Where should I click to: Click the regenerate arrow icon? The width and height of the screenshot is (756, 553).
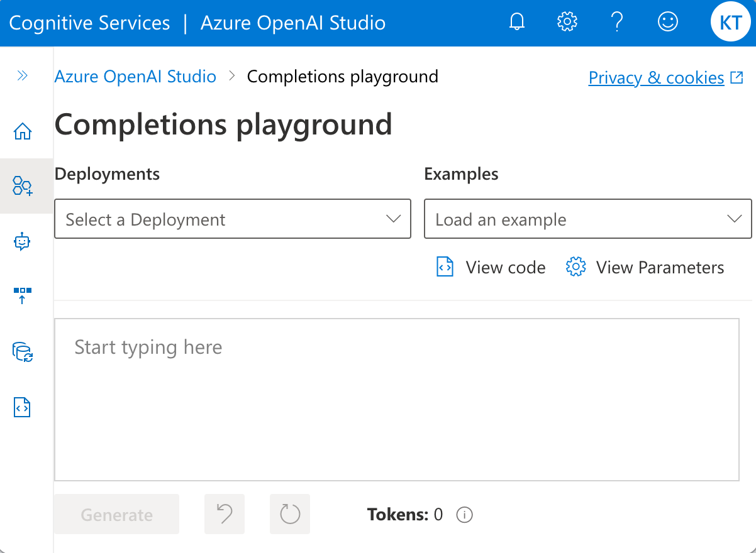(x=290, y=514)
